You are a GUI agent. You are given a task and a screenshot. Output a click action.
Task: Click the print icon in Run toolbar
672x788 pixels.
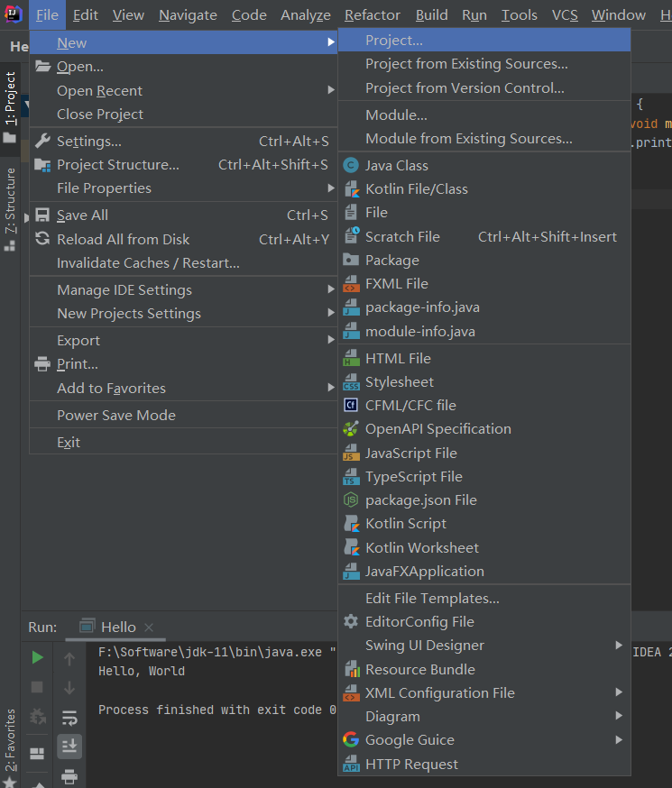click(69, 777)
